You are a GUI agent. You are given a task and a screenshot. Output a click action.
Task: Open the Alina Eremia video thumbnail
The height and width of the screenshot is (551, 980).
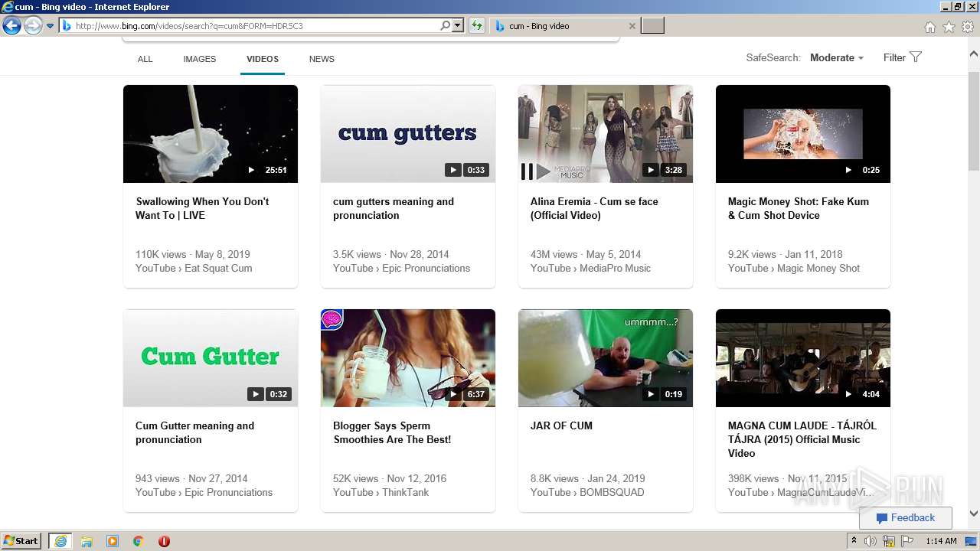point(606,134)
